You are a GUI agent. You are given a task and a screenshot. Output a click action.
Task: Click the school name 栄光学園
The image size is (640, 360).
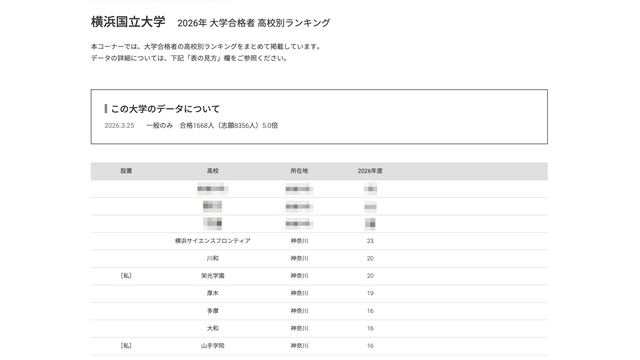pyautogui.click(x=213, y=276)
